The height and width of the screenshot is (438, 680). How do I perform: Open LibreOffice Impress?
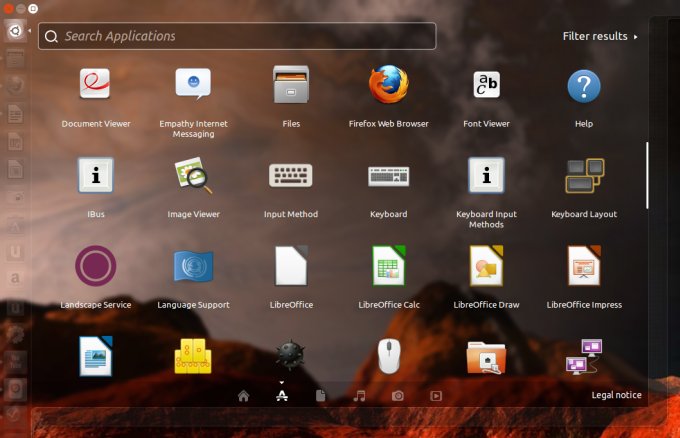584,266
